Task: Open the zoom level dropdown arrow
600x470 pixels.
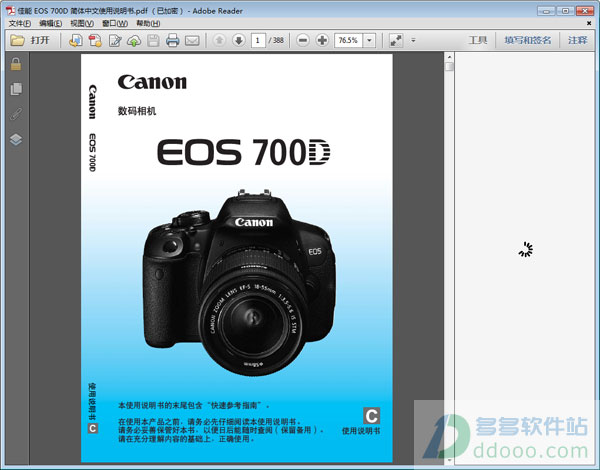Action: click(369, 40)
